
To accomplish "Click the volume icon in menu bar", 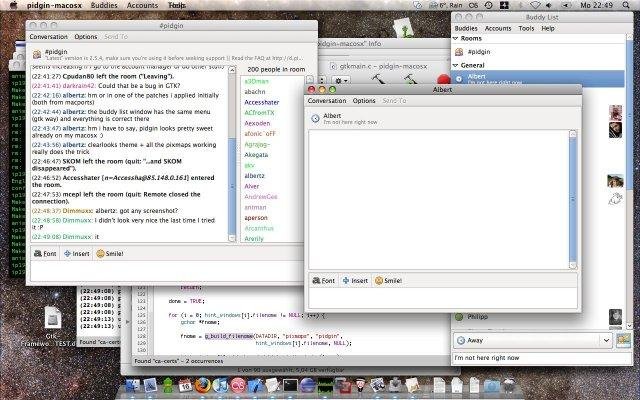I will 549,5.
